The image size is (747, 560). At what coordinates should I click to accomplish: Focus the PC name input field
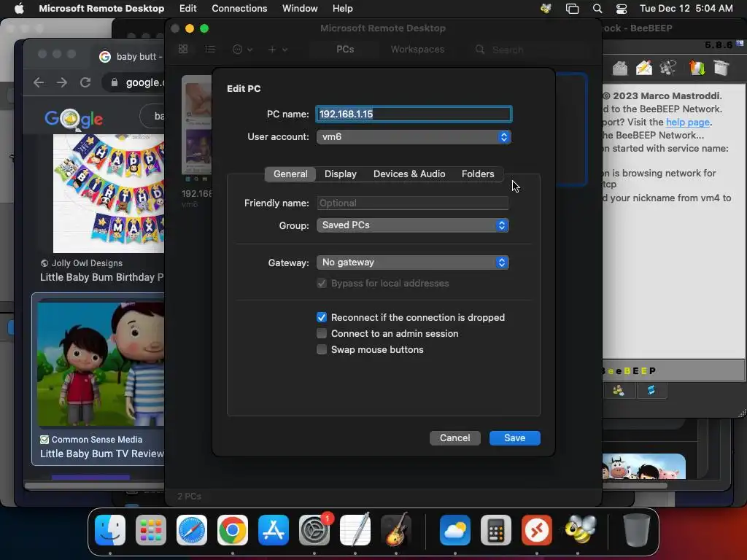tap(414, 114)
